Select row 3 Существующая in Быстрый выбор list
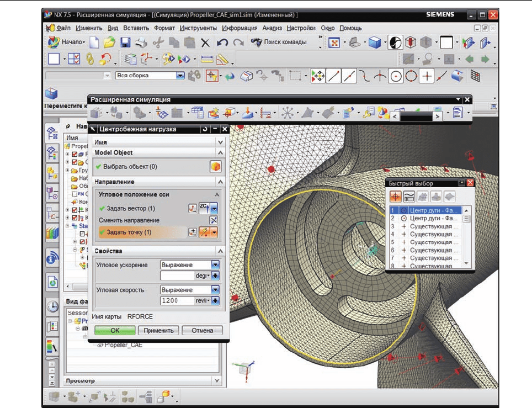532x408 pixels. point(425,226)
